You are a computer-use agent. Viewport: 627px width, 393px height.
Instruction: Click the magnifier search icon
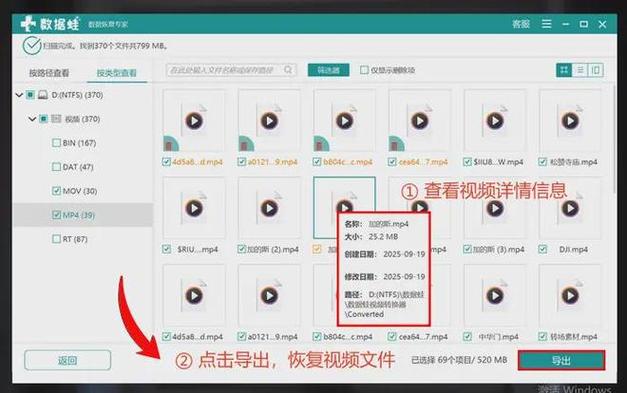click(288, 70)
